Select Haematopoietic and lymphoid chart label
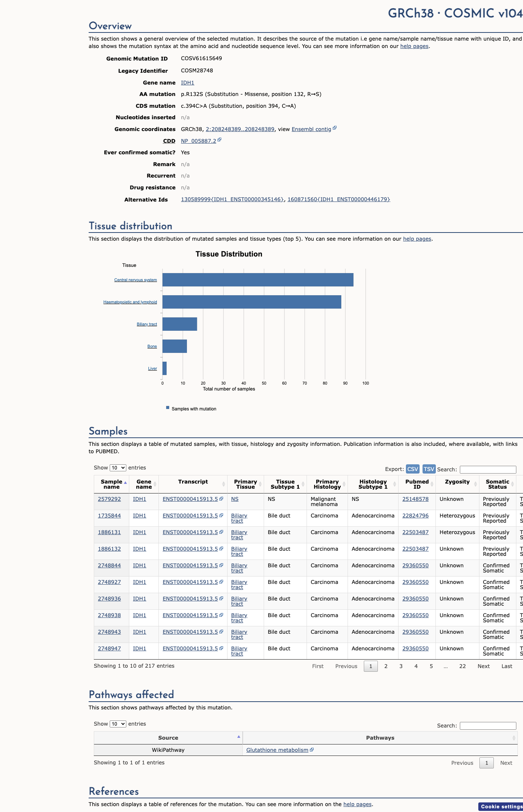Screen dimensions: 523x812 coord(130,302)
